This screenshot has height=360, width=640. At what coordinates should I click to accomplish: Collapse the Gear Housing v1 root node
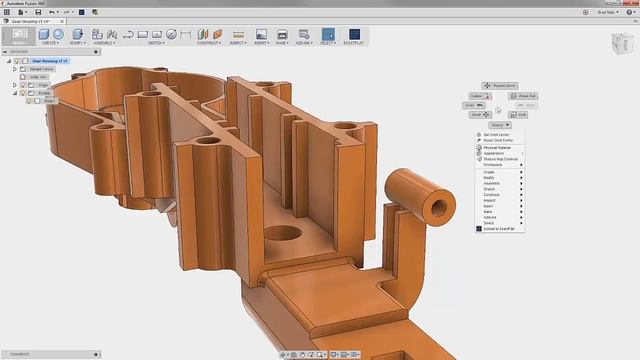coord(9,61)
